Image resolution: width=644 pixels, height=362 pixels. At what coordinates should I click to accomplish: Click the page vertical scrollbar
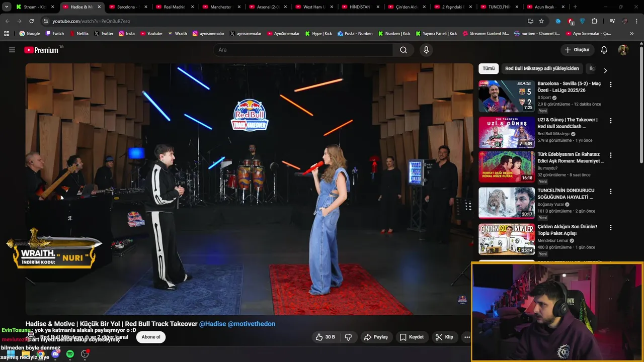coord(641,106)
